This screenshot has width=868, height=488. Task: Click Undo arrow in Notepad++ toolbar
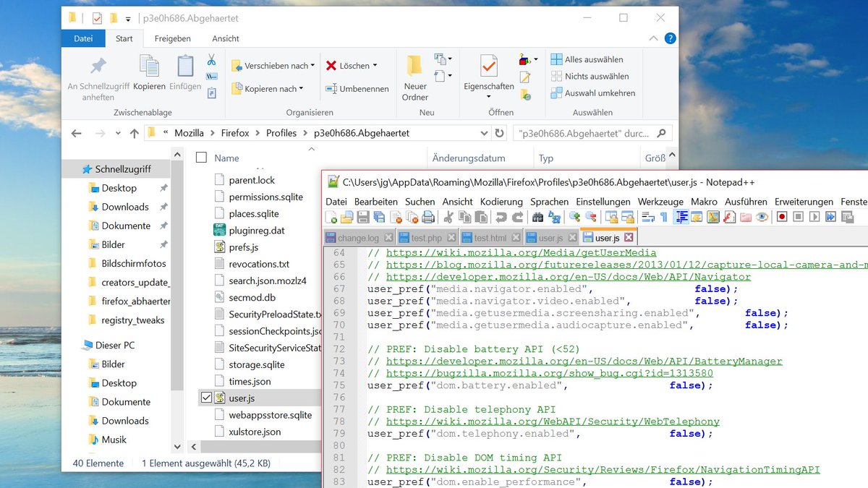tap(501, 217)
